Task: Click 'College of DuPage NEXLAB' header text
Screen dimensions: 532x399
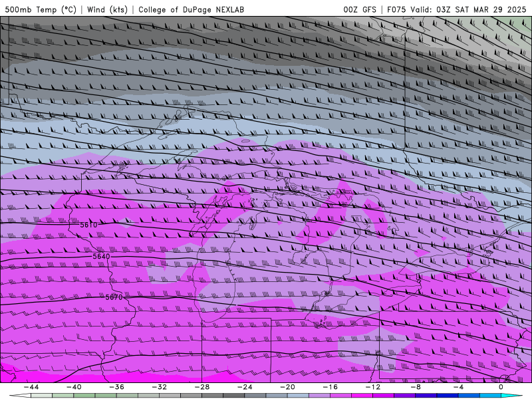Action: [x=191, y=9]
